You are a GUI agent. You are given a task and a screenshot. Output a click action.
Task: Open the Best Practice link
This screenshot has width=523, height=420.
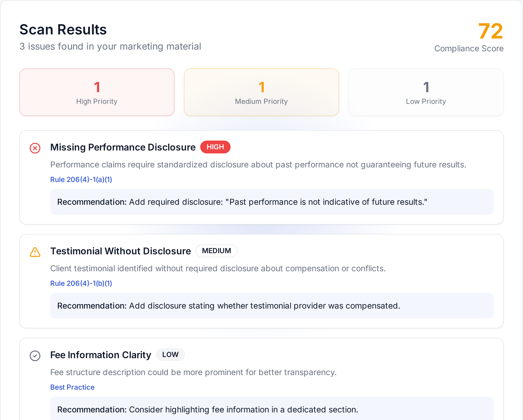(72, 387)
